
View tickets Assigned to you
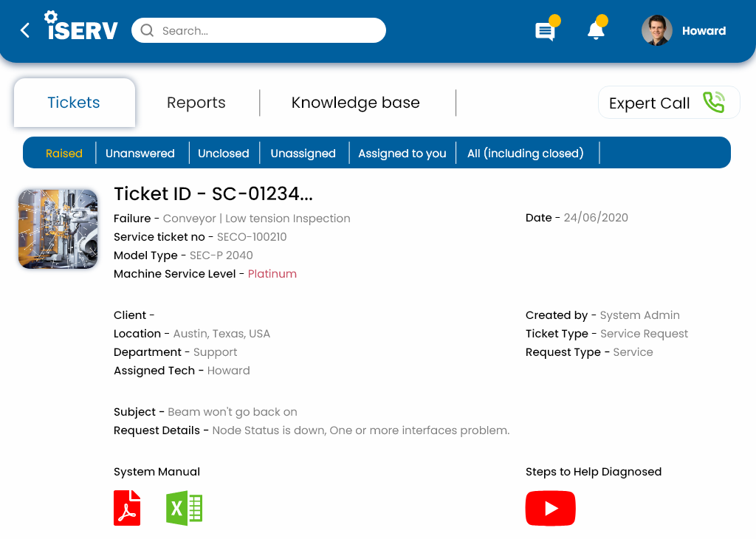(402, 154)
